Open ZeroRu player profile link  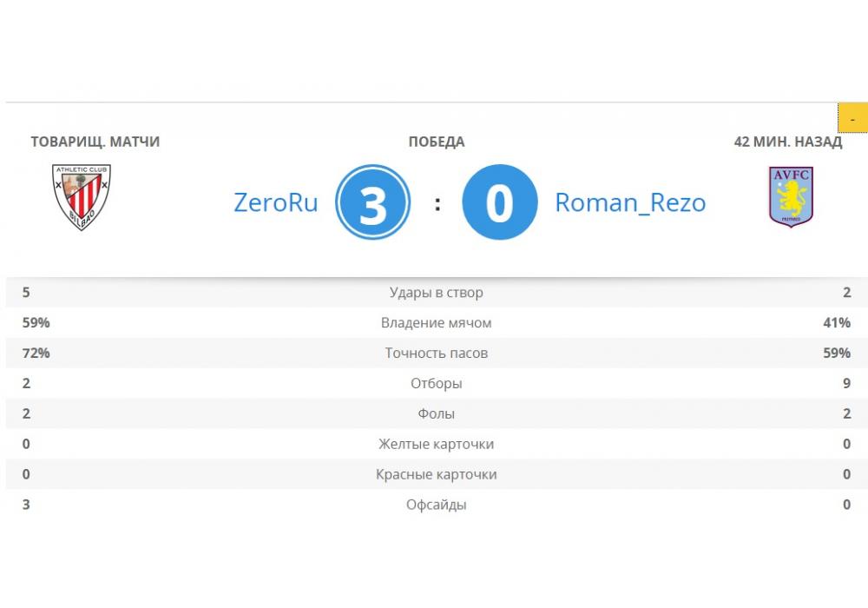pyautogui.click(x=276, y=202)
